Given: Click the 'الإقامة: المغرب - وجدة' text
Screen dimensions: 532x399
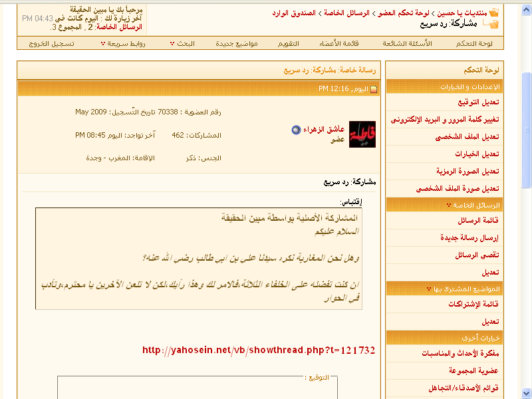Looking at the screenshot, I should click(120, 158).
